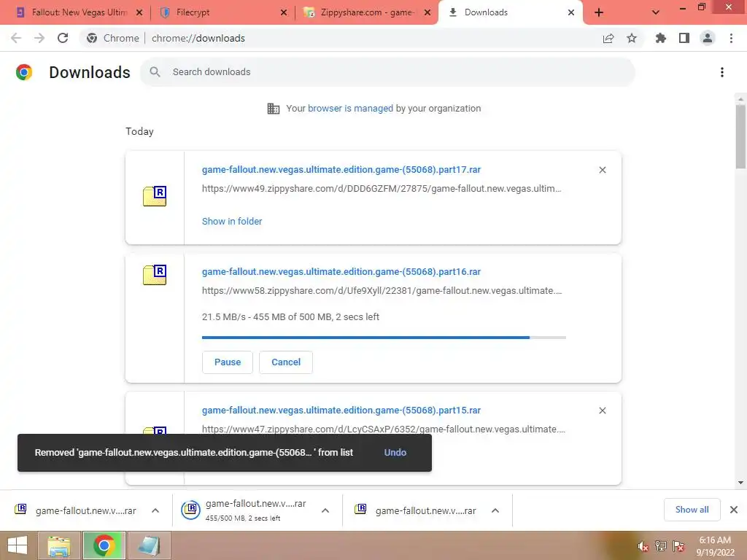Open the 'browser is managed' link
Viewport: 747px width, 560px height.
pos(350,109)
